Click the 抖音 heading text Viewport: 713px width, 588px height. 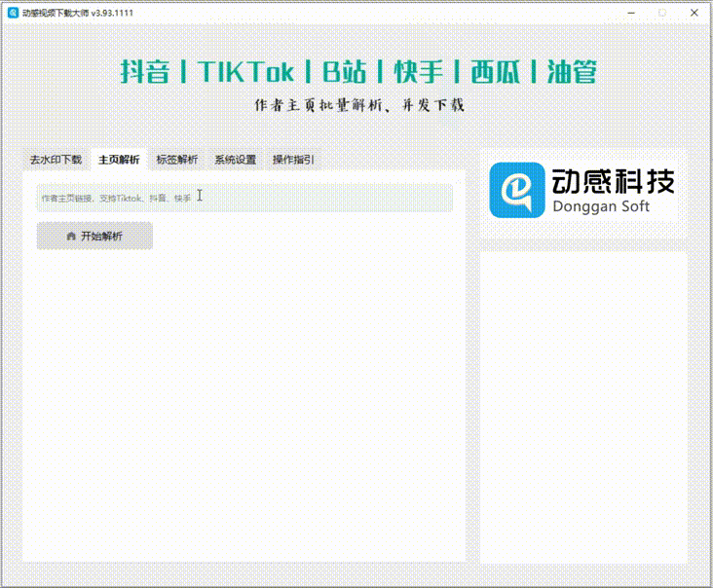click(145, 72)
